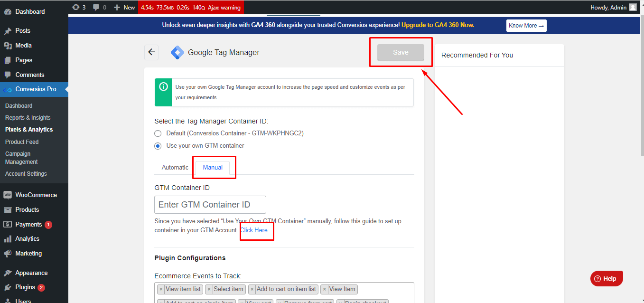Click the Payments notification badge 1
The height and width of the screenshot is (303, 644).
[48, 225]
